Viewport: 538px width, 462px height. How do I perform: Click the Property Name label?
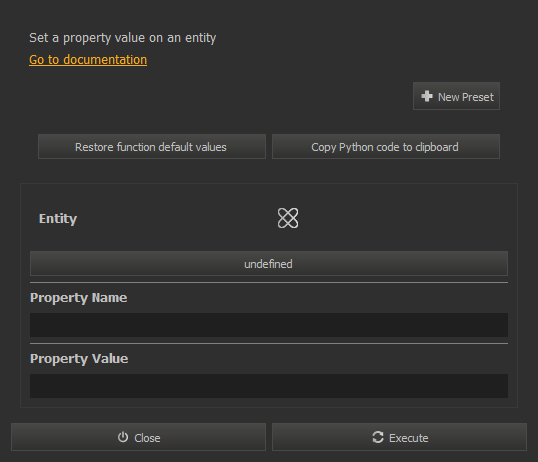[x=79, y=298]
